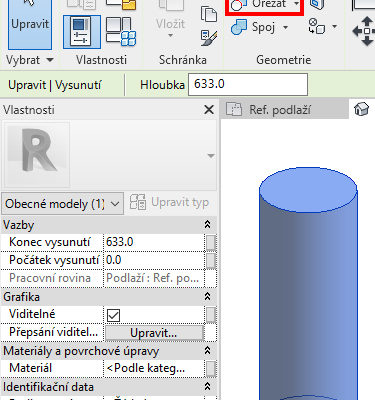The width and height of the screenshot is (375, 400).
Task: Collapse the Vazby section
Action: pos(208,225)
